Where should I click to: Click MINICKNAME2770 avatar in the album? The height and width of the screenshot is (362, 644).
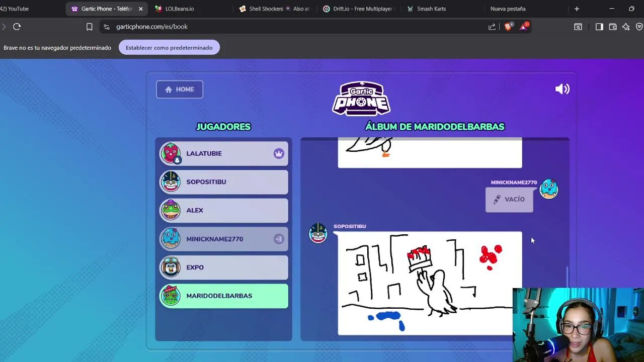(549, 189)
